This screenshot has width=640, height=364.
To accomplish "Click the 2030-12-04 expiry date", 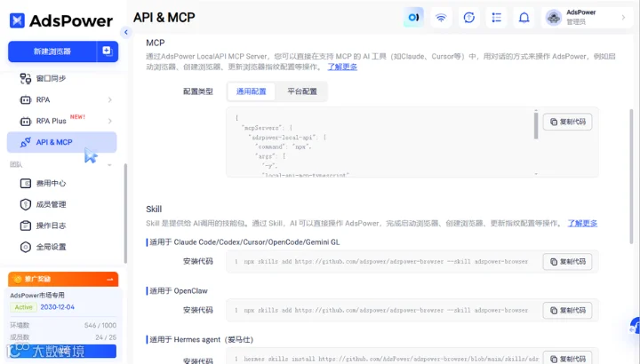I will point(57,307).
